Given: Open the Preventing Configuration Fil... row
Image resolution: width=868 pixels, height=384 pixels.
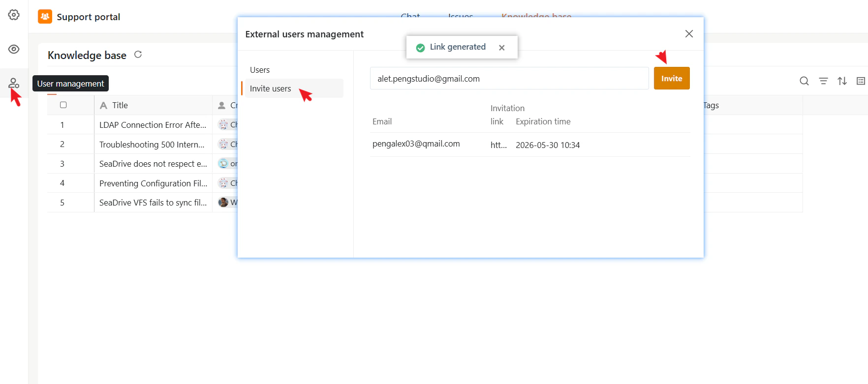Looking at the screenshot, I should [154, 183].
